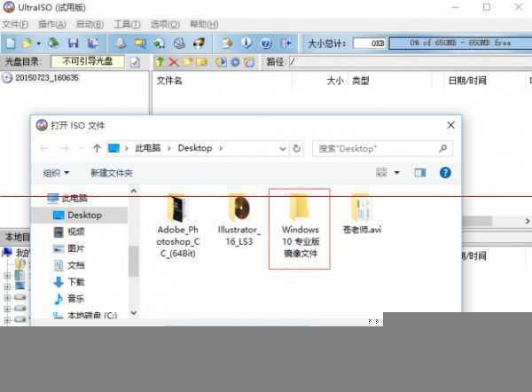Image resolution: width=532 pixels, height=392 pixels.
Task: Select 此电脑 in the dialog sidebar
Action: (67, 198)
